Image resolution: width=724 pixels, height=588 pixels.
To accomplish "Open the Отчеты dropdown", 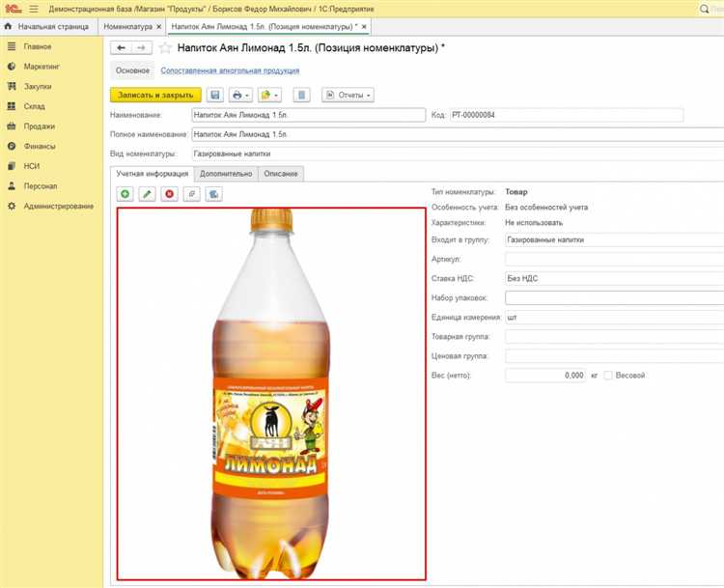I will pyautogui.click(x=348, y=95).
